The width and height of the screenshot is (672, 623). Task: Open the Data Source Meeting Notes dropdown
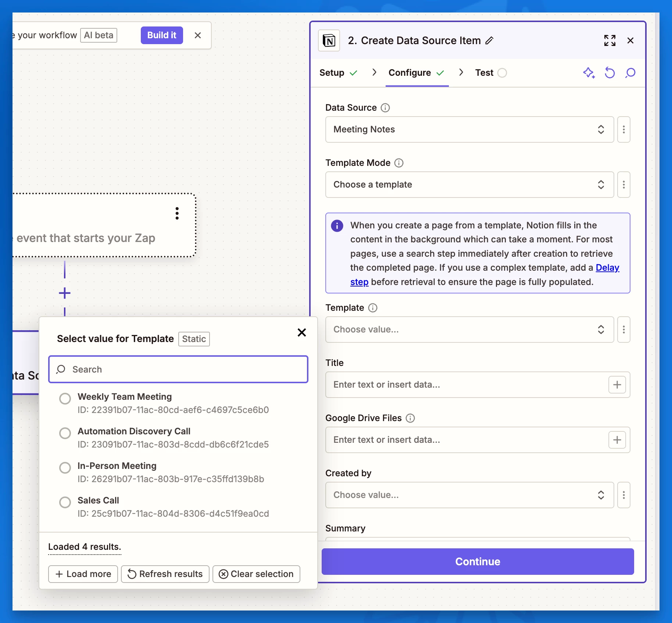click(x=469, y=129)
